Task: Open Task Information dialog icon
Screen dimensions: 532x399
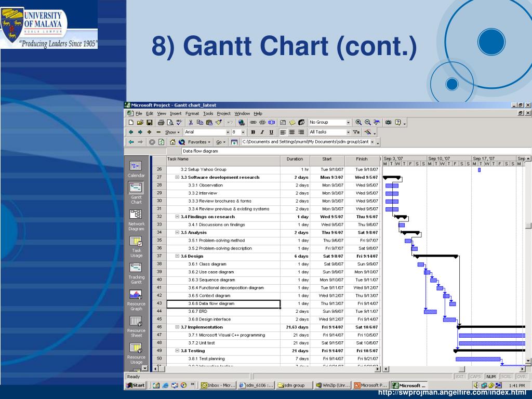Action: 283,123
